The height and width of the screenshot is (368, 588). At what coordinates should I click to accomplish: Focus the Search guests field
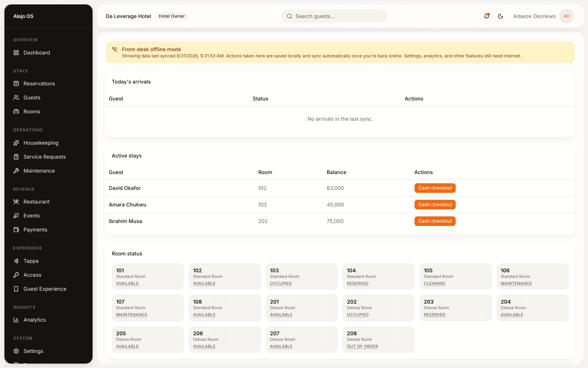tap(334, 16)
